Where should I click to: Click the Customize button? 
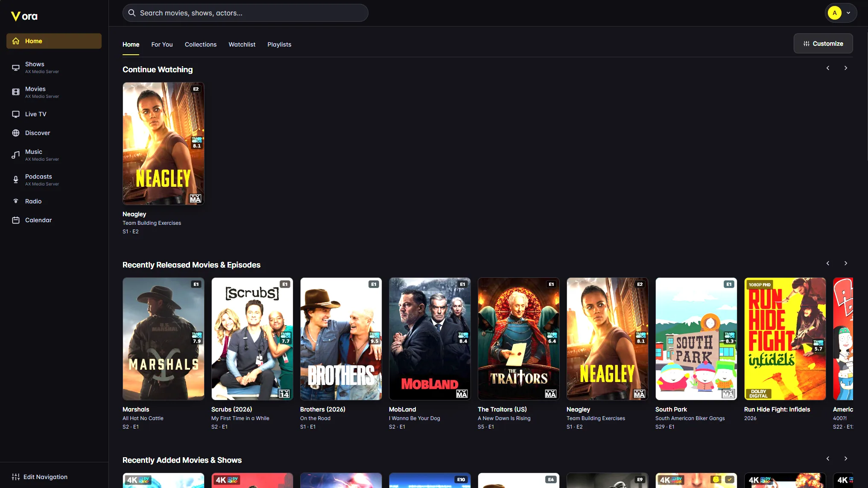tap(823, 44)
